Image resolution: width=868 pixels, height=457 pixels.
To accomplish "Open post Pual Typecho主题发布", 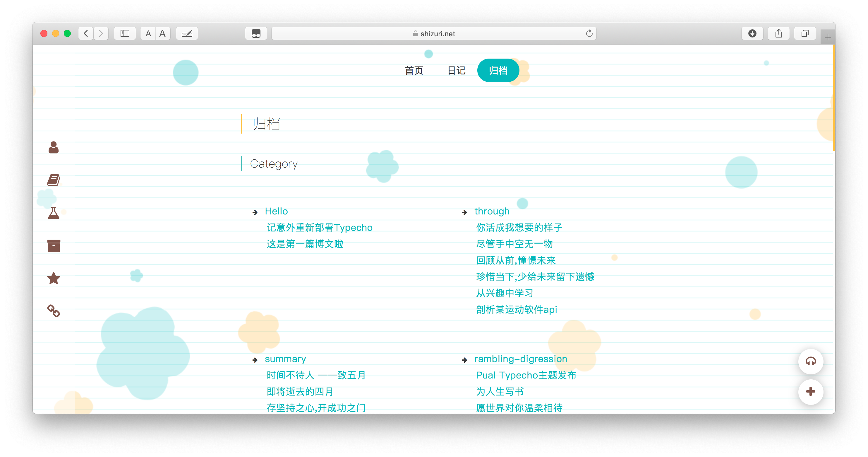I will point(526,375).
